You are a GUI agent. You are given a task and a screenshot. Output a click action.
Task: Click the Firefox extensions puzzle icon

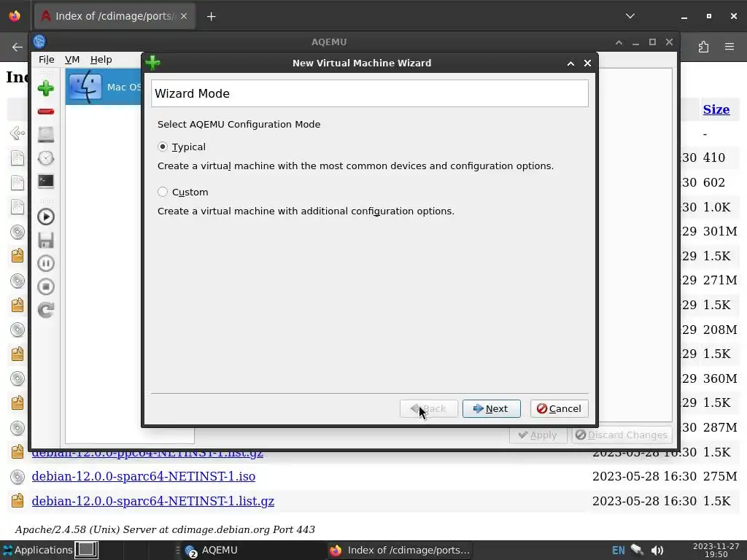click(703, 47)
